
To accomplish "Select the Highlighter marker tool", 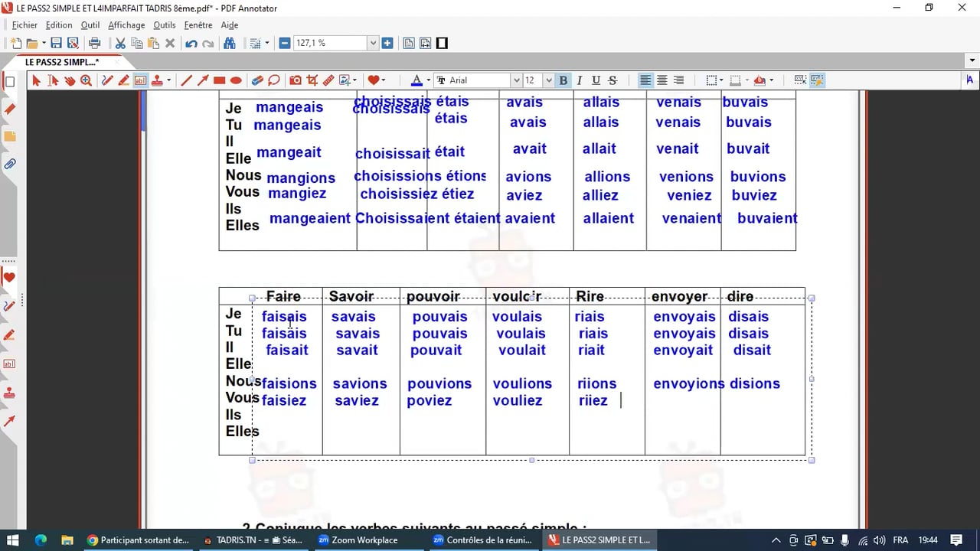I will point(123,80).
